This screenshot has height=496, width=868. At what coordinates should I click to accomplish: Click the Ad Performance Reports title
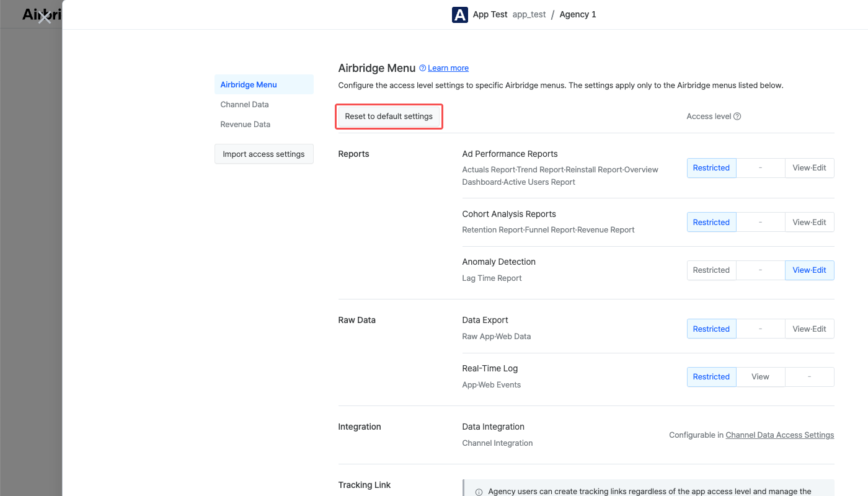click(x=510, y=154)
